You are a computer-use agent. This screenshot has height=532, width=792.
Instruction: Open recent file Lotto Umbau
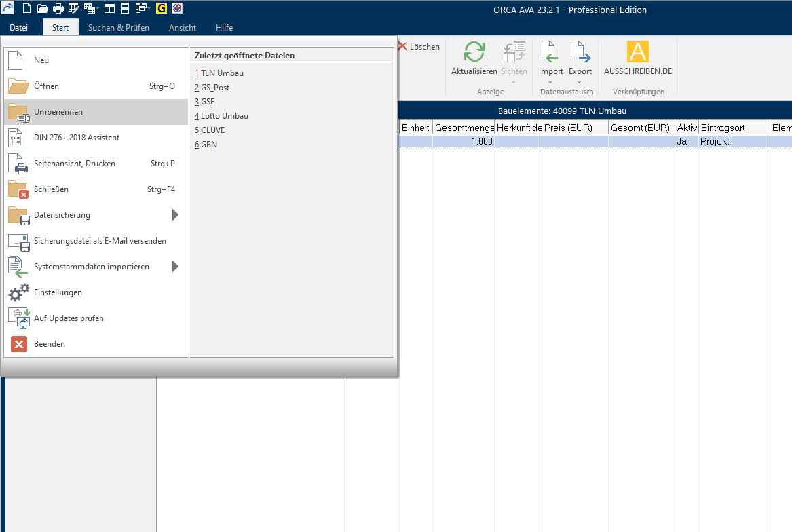pyautogui.click(x=224, y=116)
